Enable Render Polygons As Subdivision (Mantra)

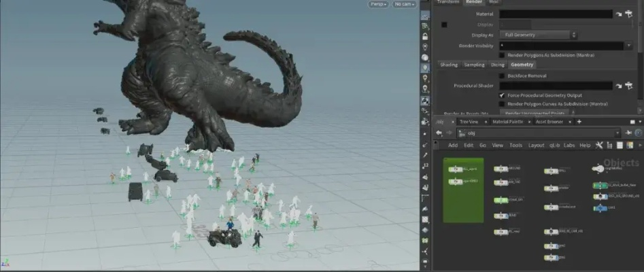503,55
